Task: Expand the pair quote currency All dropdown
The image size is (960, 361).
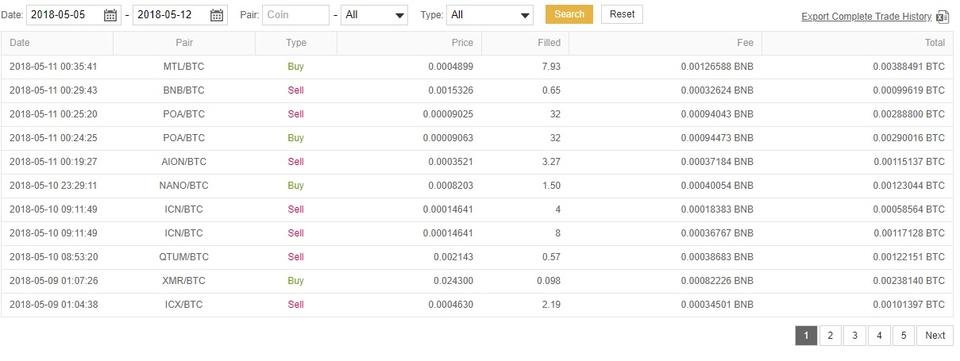Action: (x=374, y=15)
